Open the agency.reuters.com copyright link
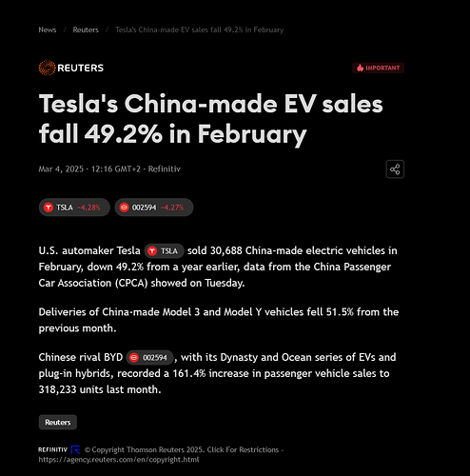 (x=119, y=460)
